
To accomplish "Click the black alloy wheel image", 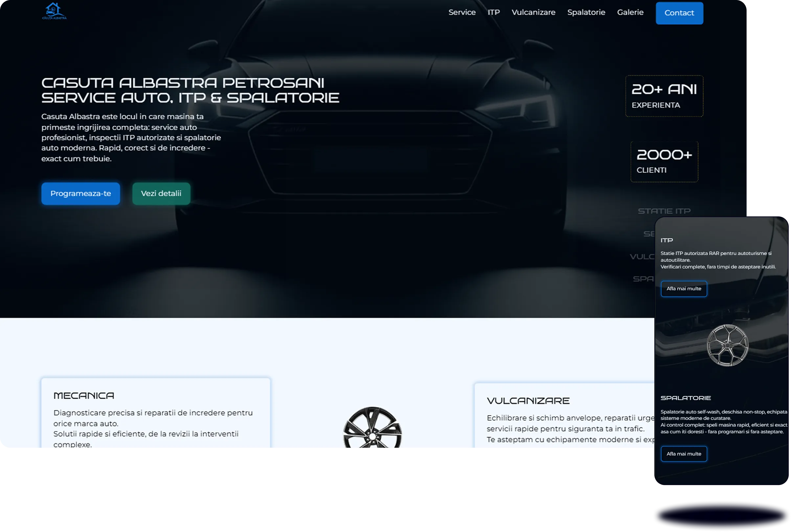I will 373,427.
